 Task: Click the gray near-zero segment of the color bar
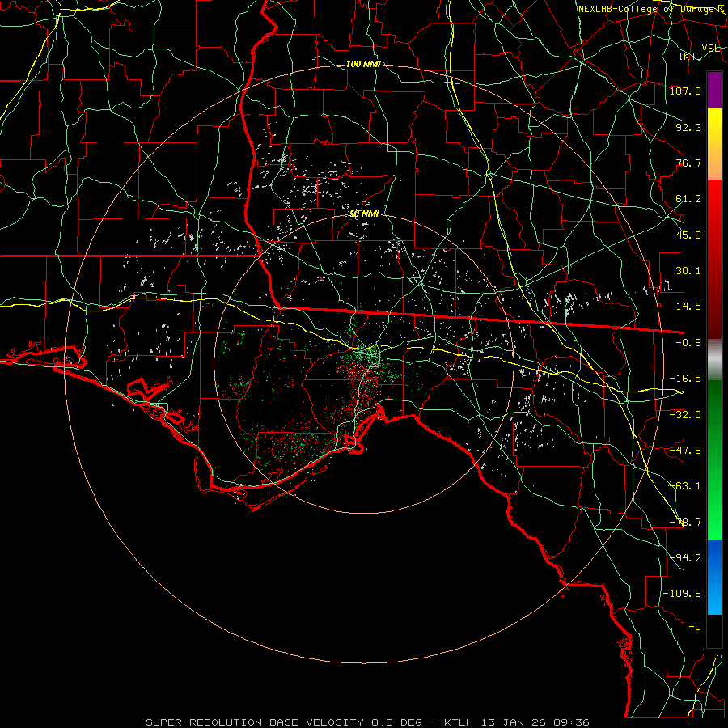tap(714, 359)
